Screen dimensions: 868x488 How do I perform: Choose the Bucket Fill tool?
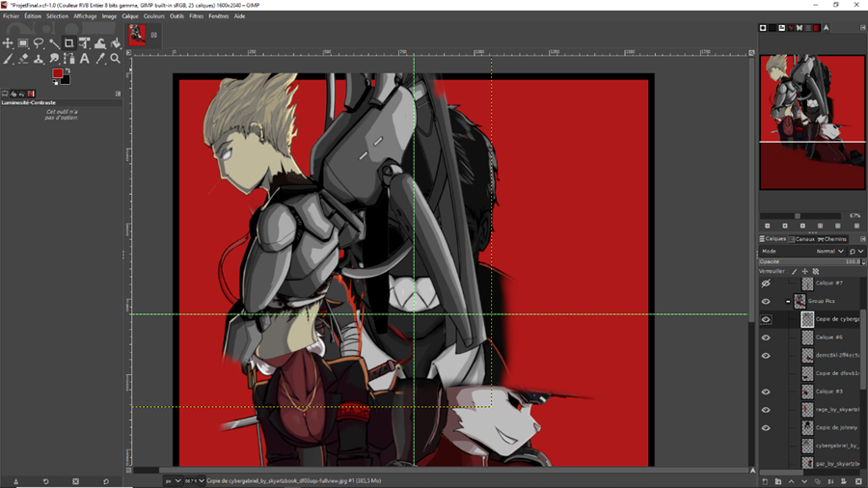pos(115,43)
